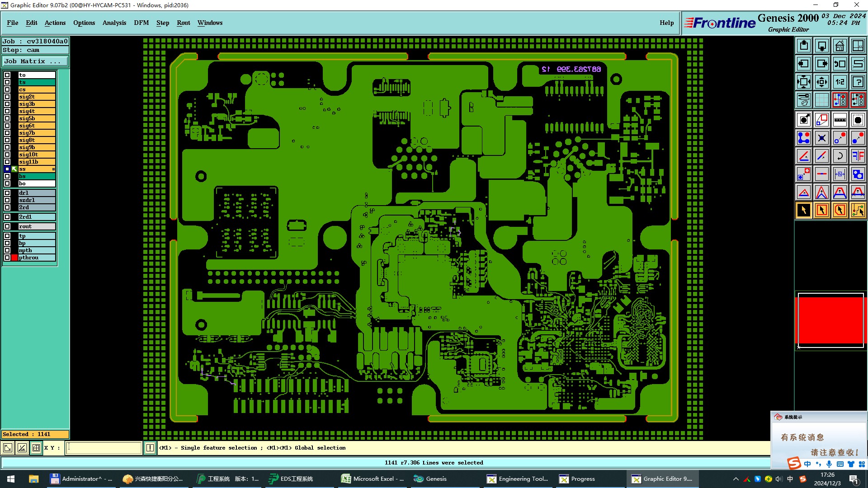The width and height of the screenshot is (868, 488).
Task: Select the net selection arrow tool
Action: (858, 210)
